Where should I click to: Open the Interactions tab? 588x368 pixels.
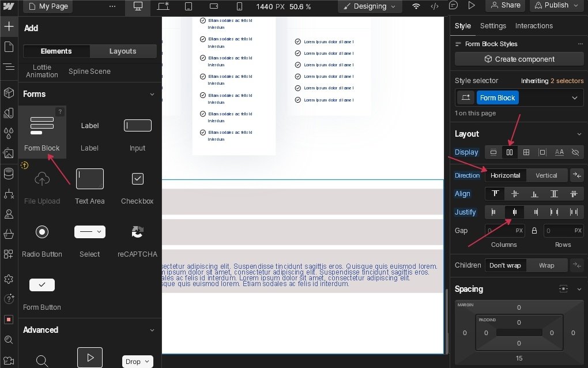pyautogui.click(x=533, y=26)
